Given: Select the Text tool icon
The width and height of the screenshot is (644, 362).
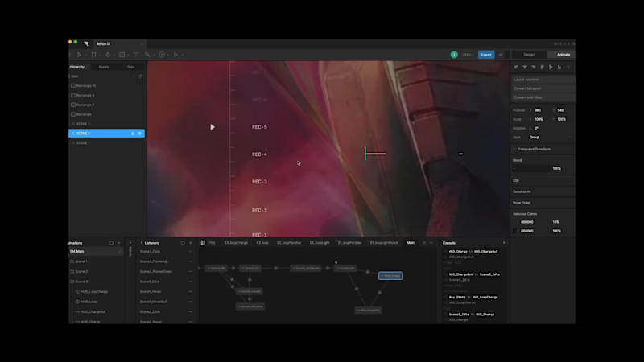Looking at the screenshot, I should 136,55.
